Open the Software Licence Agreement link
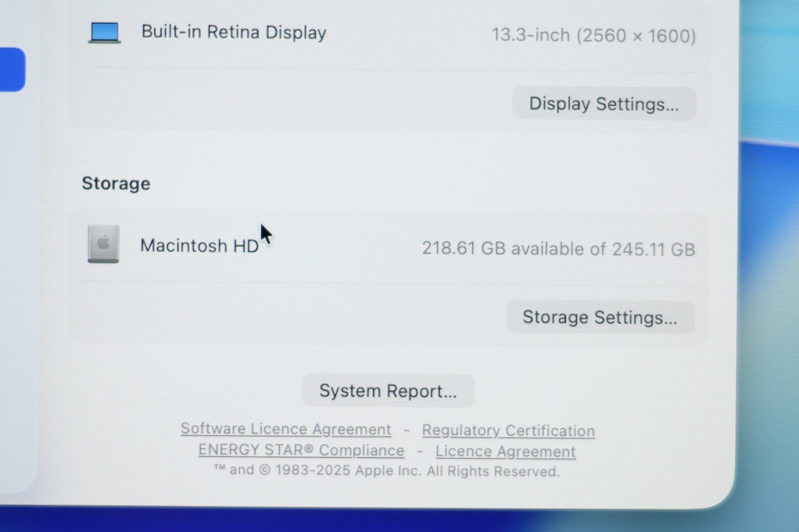The height and width of the screenshot is (532, 799). point(286,429)
